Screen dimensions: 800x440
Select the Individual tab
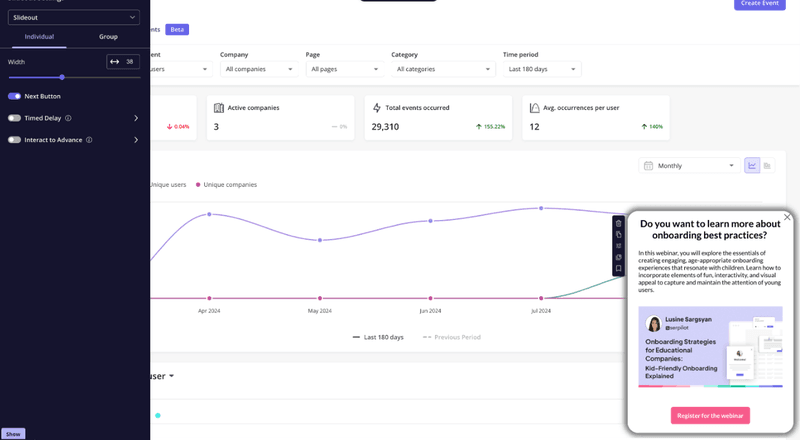click(x=39, y=37)
